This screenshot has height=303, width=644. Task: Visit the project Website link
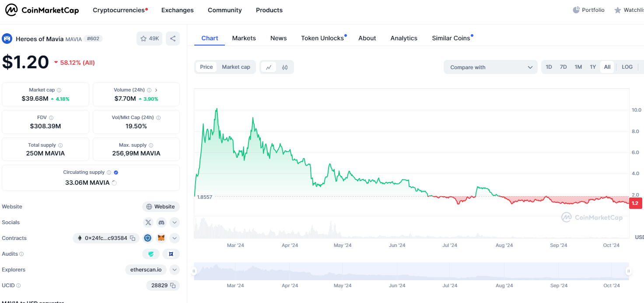161,207
